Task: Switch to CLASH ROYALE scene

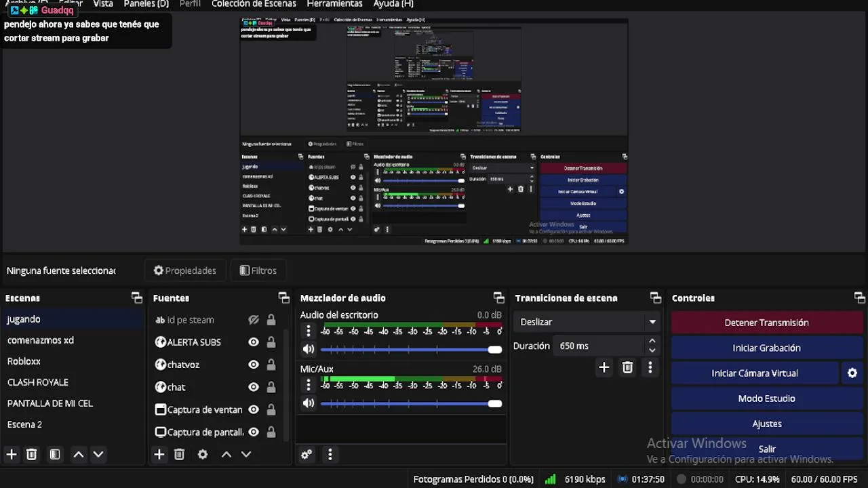Action: [x=71, y=382]
